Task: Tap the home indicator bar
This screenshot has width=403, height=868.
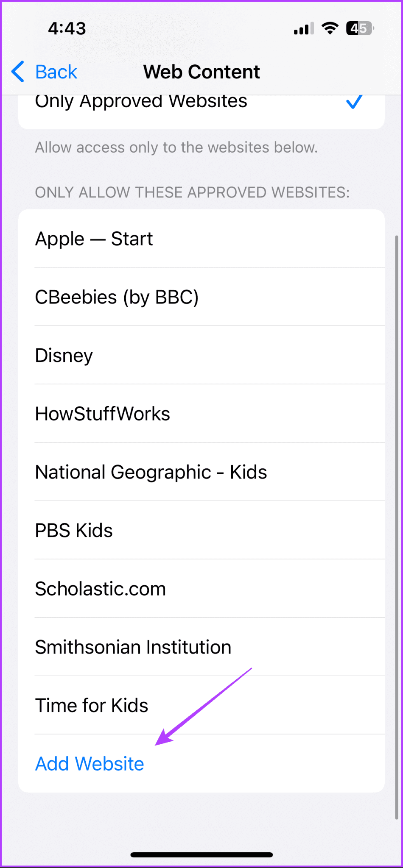Action: pyautogui.click(x=201, y=855)
